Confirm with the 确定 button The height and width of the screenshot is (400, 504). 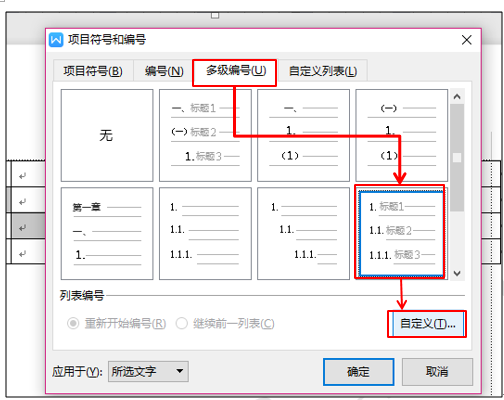pos(359,372)
